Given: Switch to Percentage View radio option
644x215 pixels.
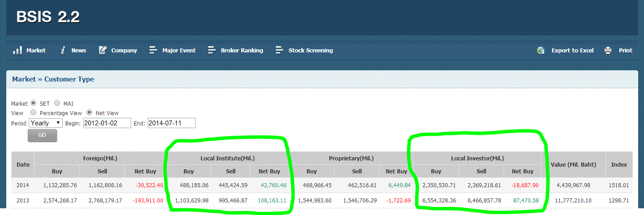Looking at the screenshot, I should click(x=33, y=113).
